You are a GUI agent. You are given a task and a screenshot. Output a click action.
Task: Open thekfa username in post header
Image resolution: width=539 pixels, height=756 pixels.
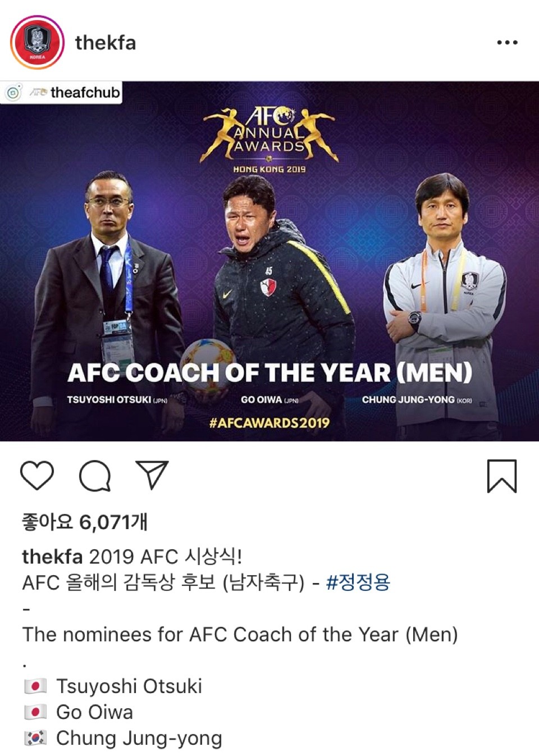106,43
